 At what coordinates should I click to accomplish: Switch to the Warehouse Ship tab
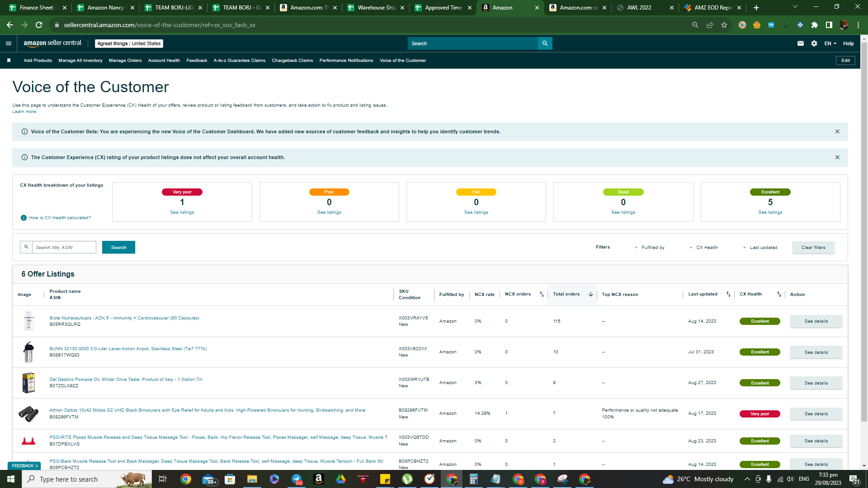375,8
